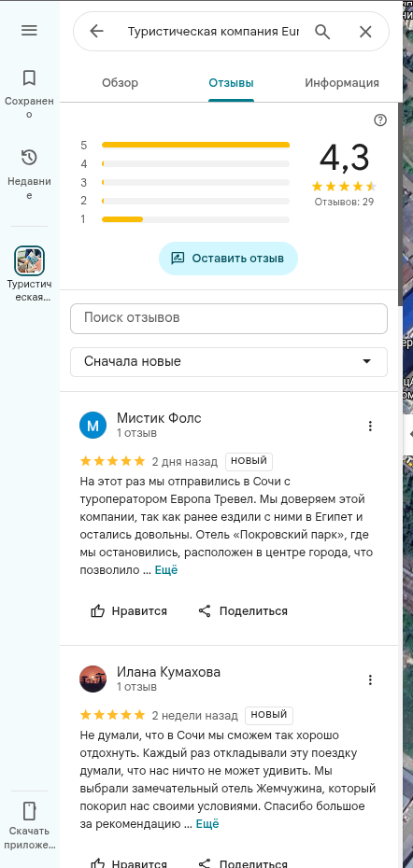Open Saved places bookmark icon
The height and width of the screenshot is (868, 413).
click(29, 78)
